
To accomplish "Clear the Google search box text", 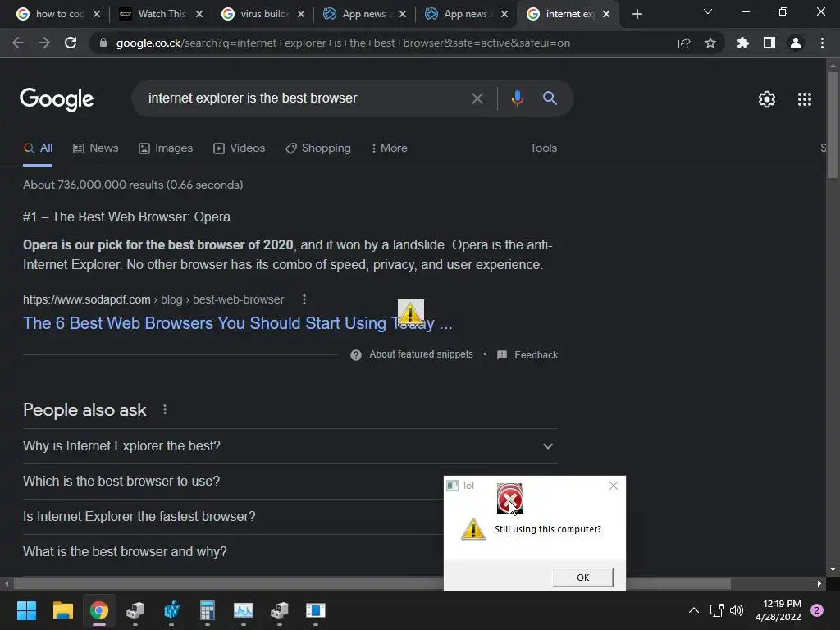I will coord(477,98).
